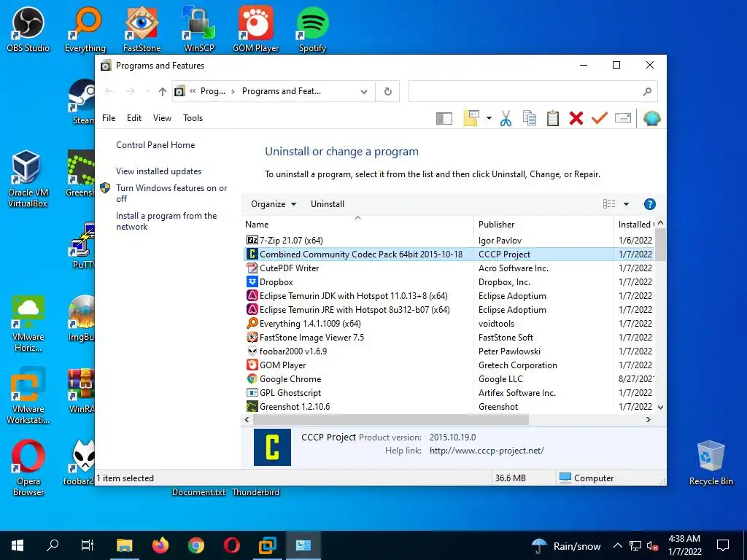Open the Tools menu
Viewport: 747px width, 560px height.
pyautogui.click(x=193, y=117)
